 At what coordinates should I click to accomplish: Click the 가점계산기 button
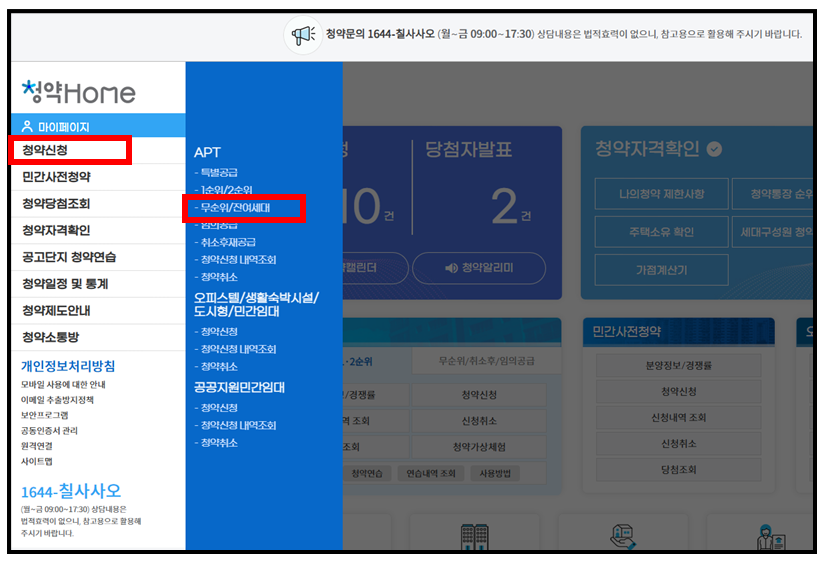(x=661, y=270)
